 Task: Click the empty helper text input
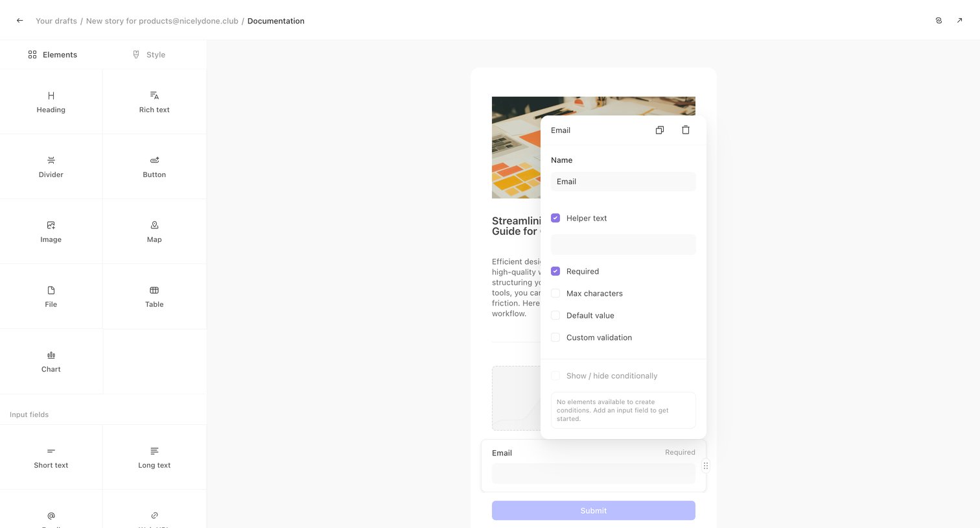624,245
